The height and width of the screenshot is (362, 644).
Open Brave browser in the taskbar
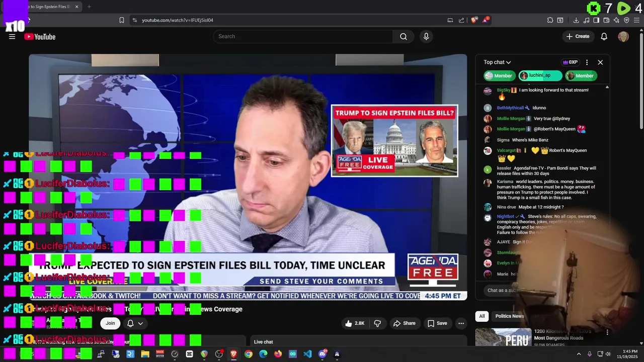coord(233,354)
